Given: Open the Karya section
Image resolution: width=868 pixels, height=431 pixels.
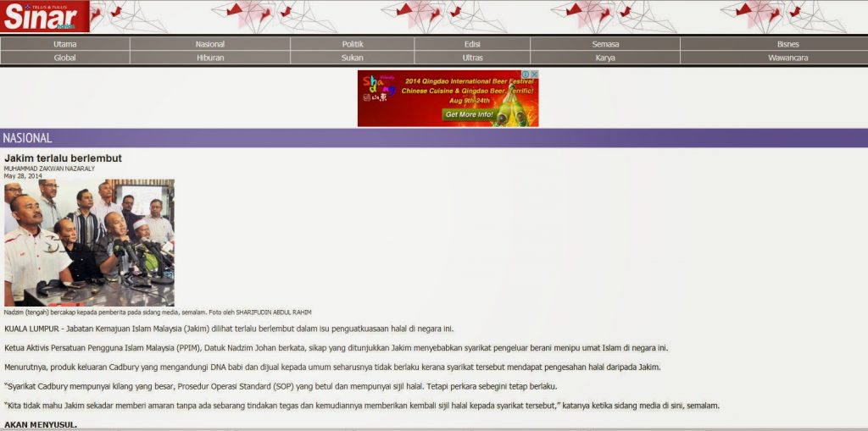Looking at the screenshot, I should (605, 58).
